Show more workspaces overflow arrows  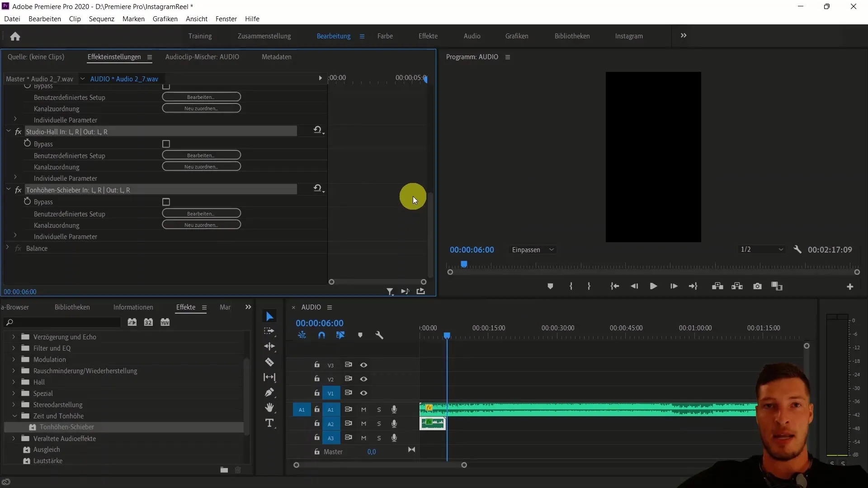[684, 36]
